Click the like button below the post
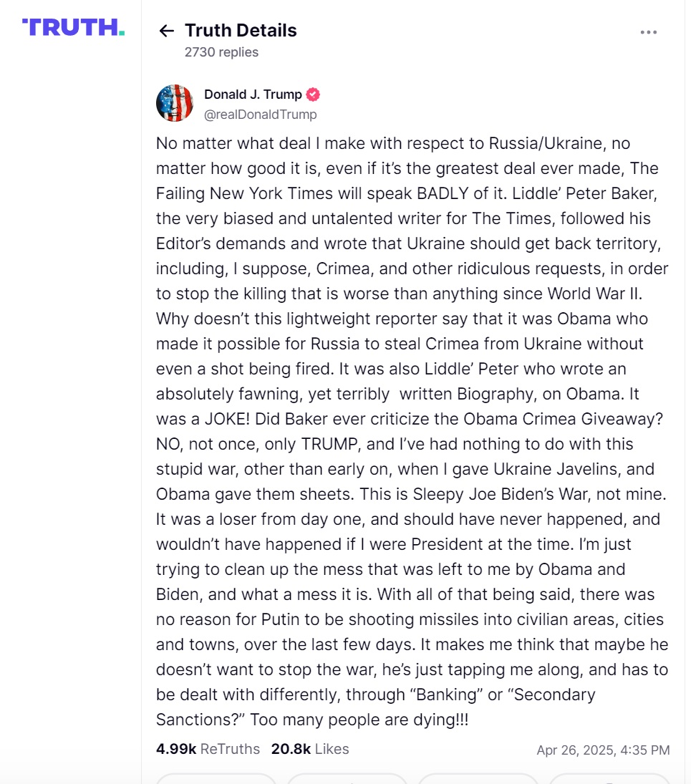This screenshot has height=784, width=691. [478, 778]
